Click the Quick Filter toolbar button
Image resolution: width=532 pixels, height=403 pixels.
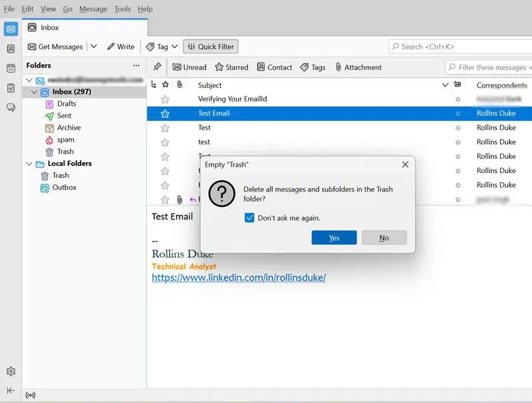tap(210, 47)
